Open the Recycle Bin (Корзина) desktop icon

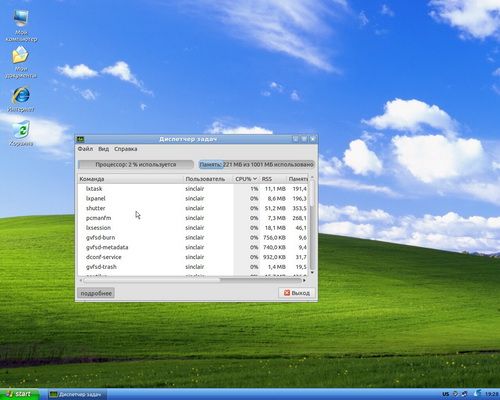click(21, 133)
